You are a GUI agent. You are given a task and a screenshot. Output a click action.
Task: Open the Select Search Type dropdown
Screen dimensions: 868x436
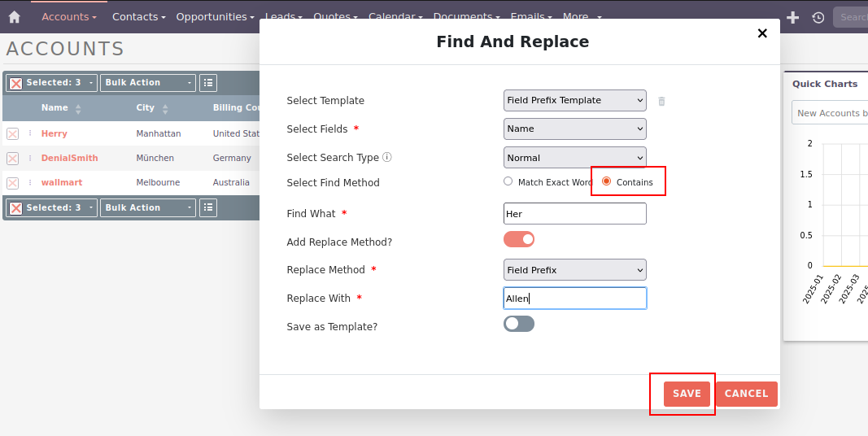click(x=574, y=158)
